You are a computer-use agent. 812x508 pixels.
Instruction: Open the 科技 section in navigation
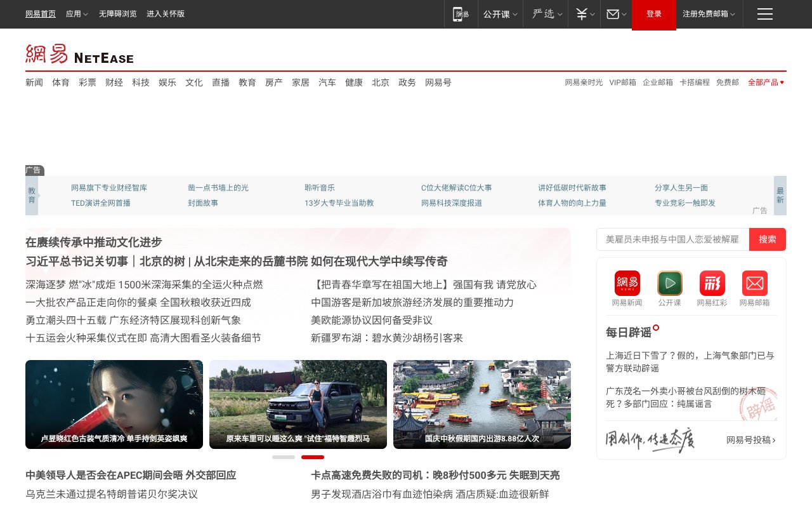point(141,82)
